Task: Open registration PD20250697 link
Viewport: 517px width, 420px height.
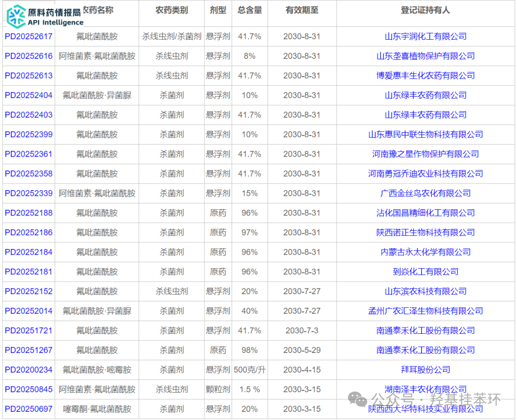Action: tap(29, 409)
